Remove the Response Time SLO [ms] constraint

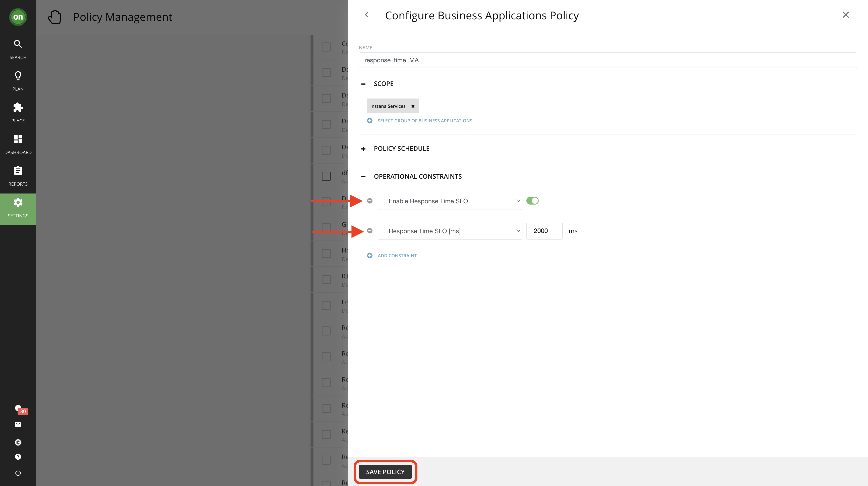coord(370,231)
